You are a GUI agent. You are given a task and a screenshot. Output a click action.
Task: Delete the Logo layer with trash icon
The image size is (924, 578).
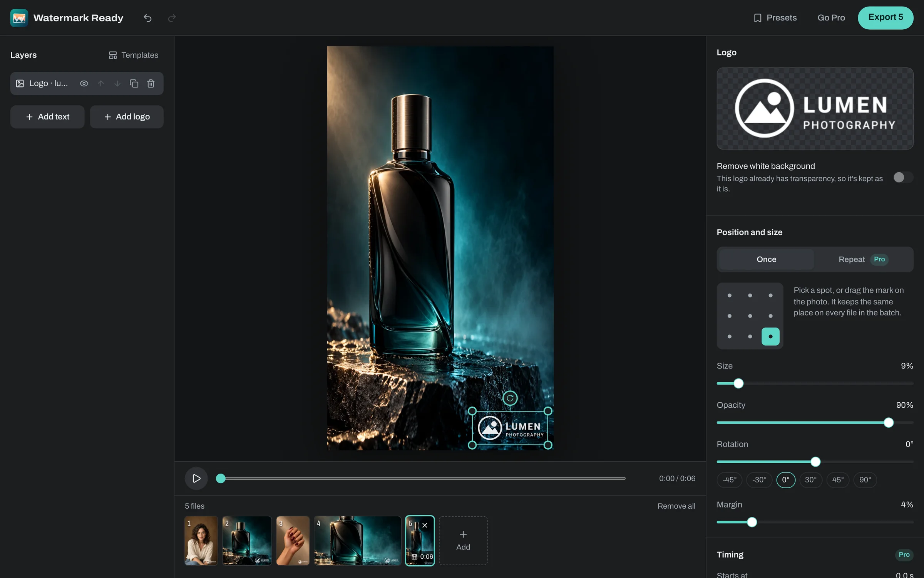[151, 83]
